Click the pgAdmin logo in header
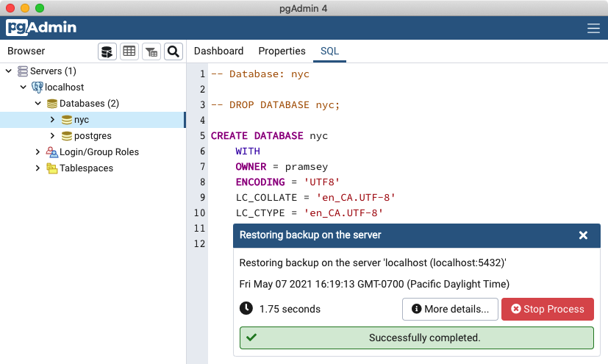608x364 pixels. coord(42,28)
